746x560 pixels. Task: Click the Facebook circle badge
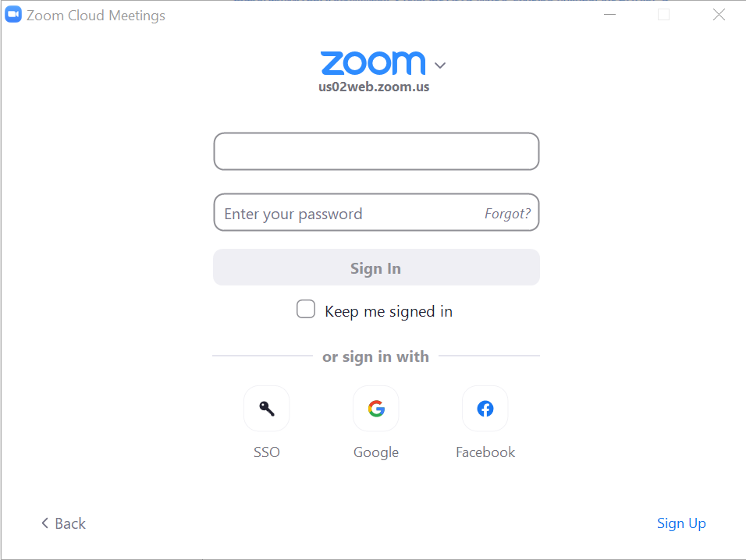click(x=485, y=408)
